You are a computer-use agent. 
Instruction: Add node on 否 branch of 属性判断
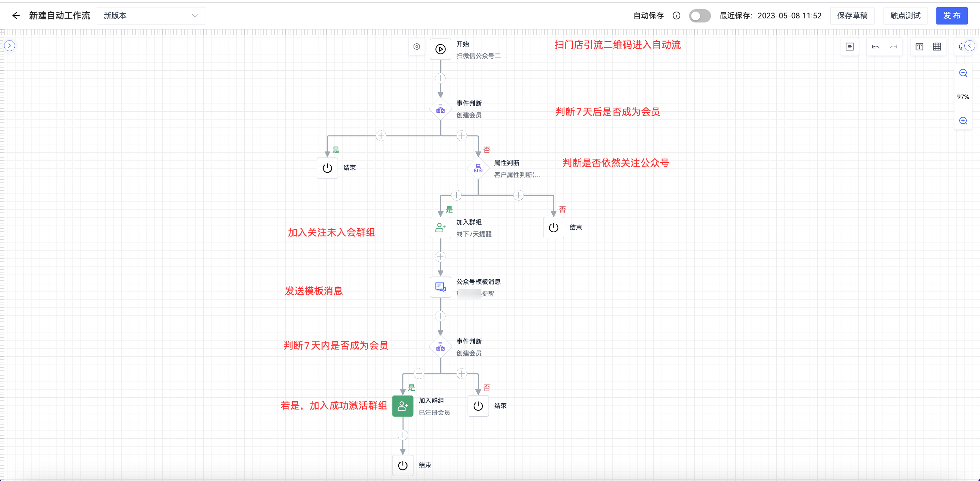(x=518, y=195)
